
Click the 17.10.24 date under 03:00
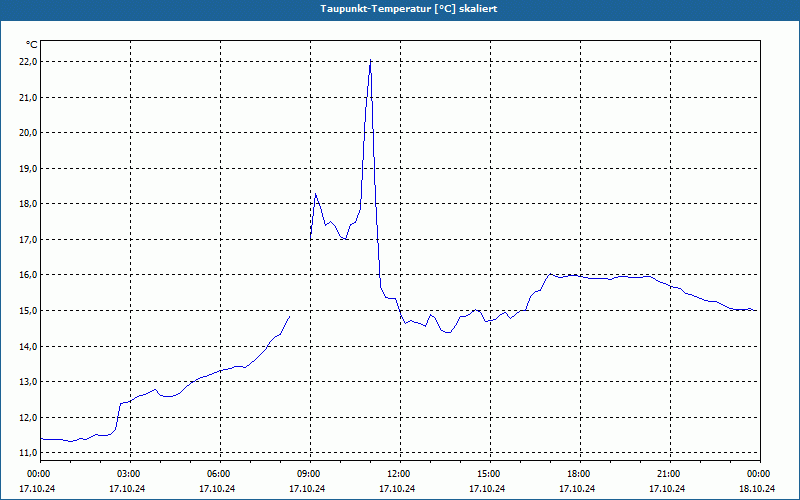[x=127, y=488]
